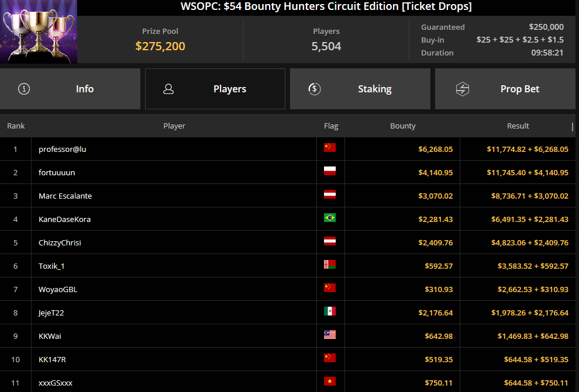Viewport: 579px width, 392px height.
Task: Click KKWai's Malaysia flag icon
Action: [x=330, y=335]
